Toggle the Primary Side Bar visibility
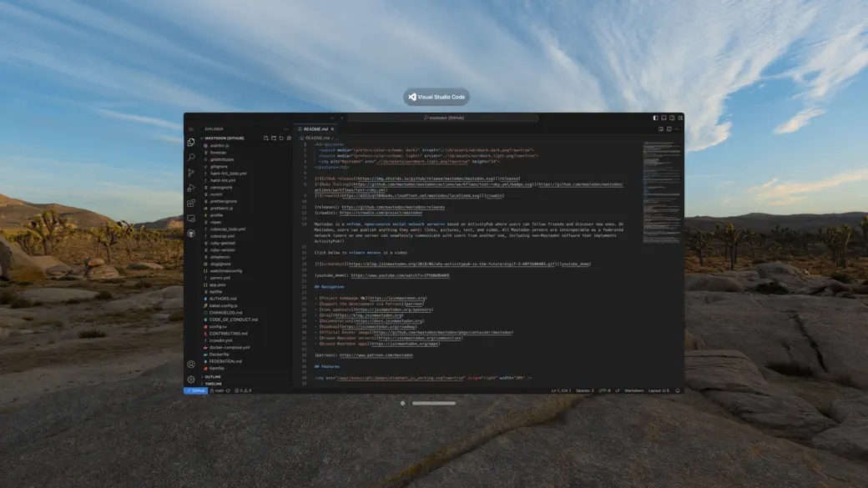Screen dimensions: 868x488 pos(656,118)
